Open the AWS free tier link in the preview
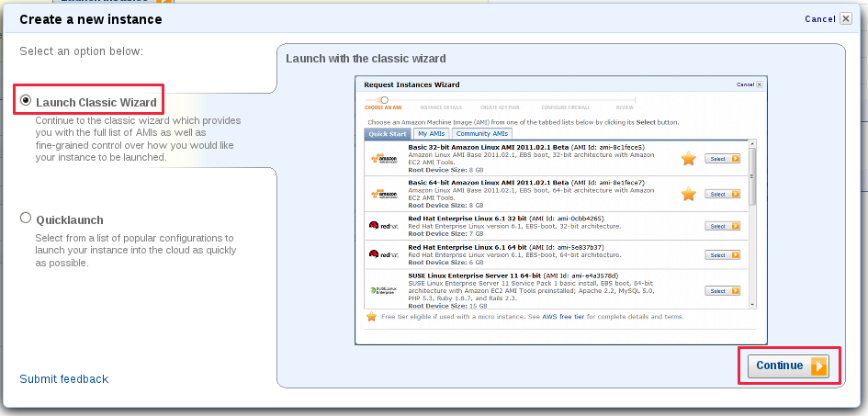The width and height of the screenshot is (868, 416). [x=563, y=317]
